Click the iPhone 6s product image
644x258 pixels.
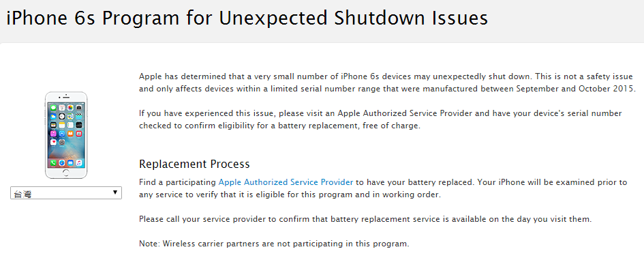(x=66, y=135)
